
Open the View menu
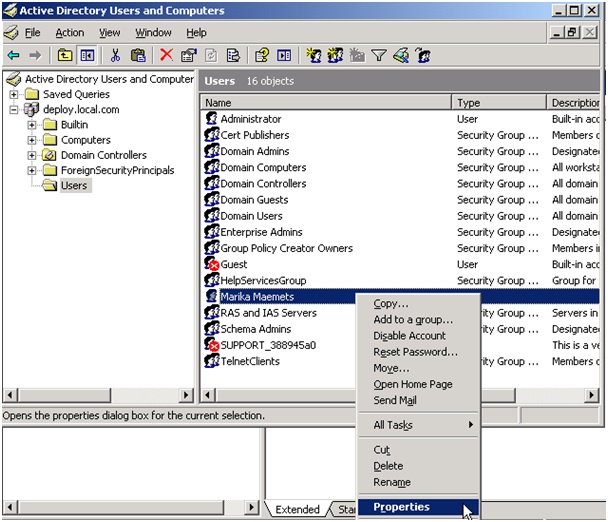click(109, 33)
